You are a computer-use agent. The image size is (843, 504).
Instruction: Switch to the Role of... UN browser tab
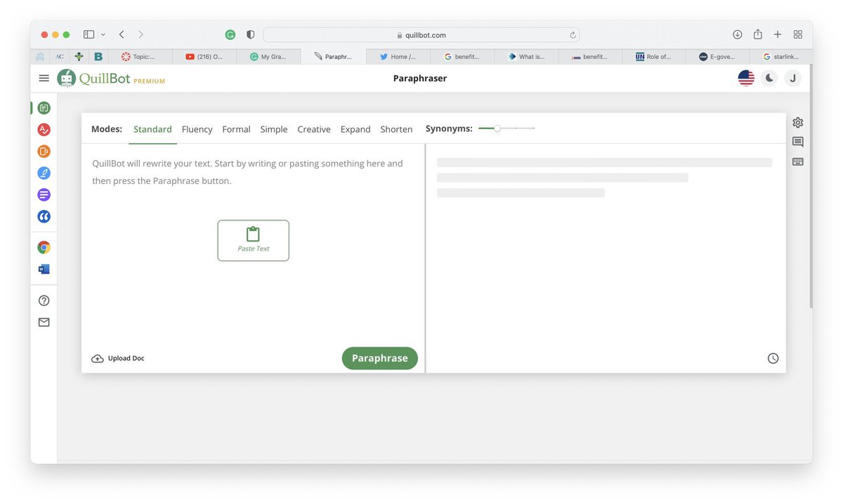(653, 57)
